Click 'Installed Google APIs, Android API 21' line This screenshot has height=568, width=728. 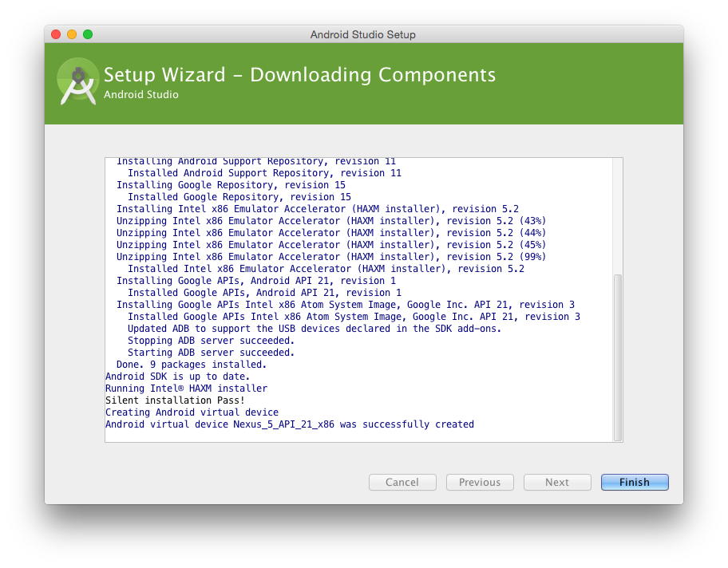[x=265, y=292]
